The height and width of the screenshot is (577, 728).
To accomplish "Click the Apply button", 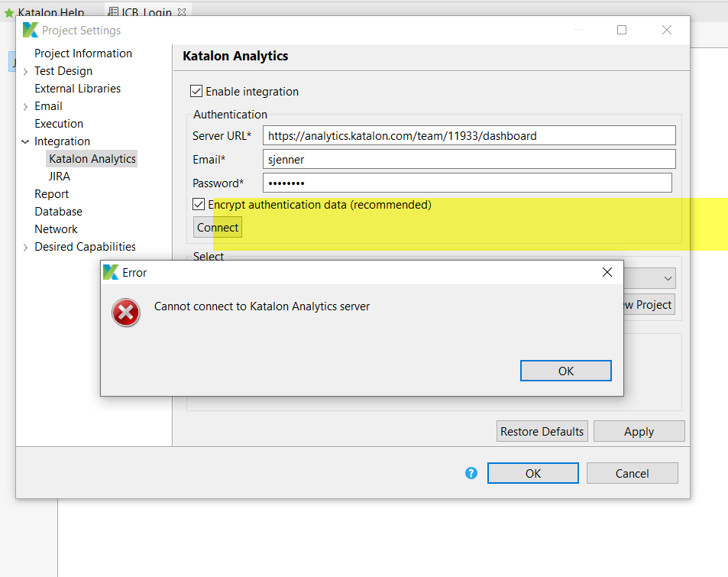I will click(639, 431).
